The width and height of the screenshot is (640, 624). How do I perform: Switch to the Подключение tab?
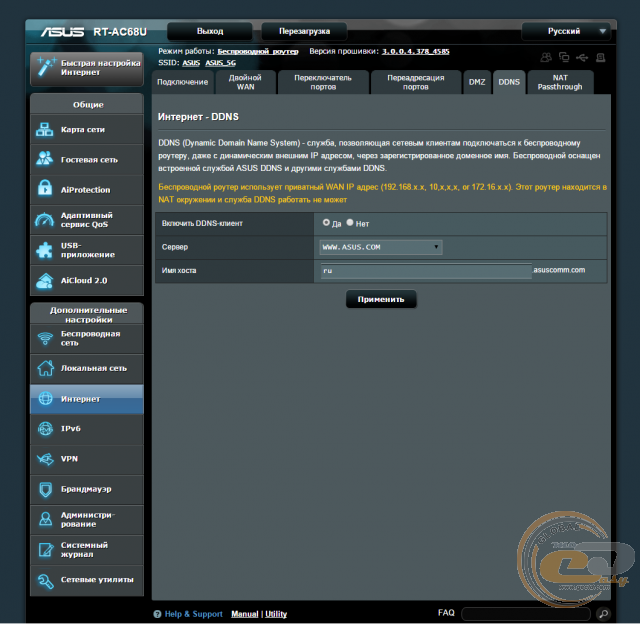pyautogui.click(x=182, y=82)
